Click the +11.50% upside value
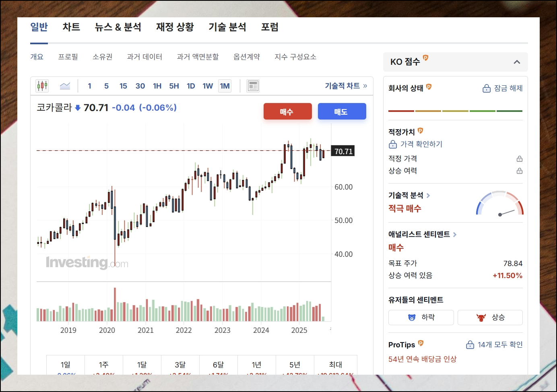557x392 pixels. tap(507, 276)
